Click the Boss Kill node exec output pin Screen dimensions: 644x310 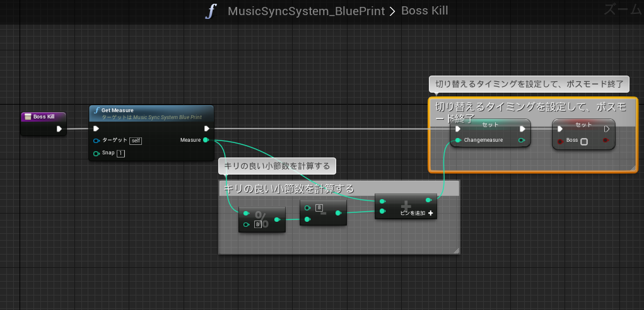pos(59,129)
